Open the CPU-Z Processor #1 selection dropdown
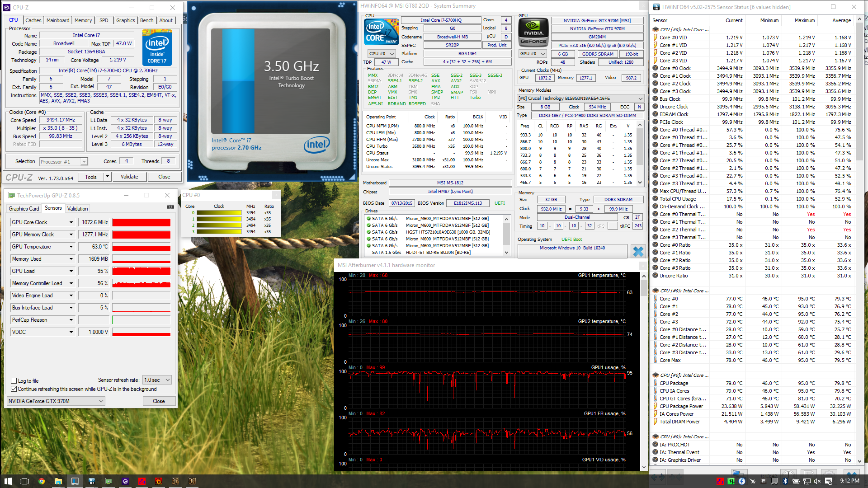 (63, 161)
